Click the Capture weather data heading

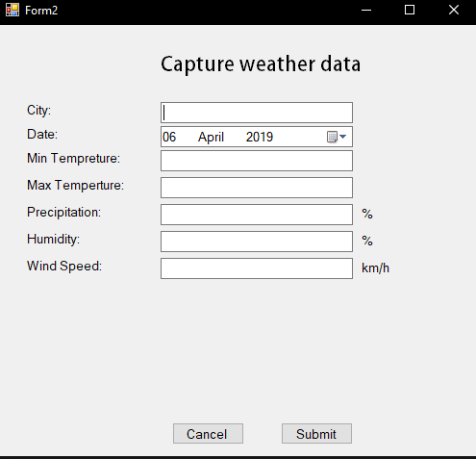pyautogui.click(x=261, y=64)
